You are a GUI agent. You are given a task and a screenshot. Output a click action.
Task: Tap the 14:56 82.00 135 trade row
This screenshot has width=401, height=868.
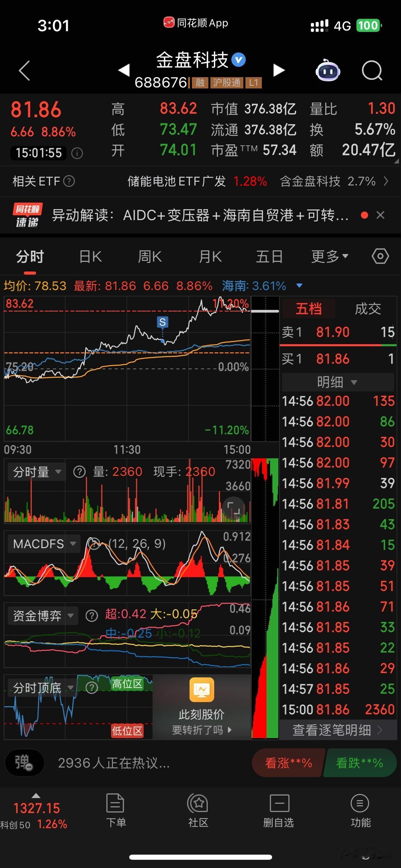click(x=338, y=401)
